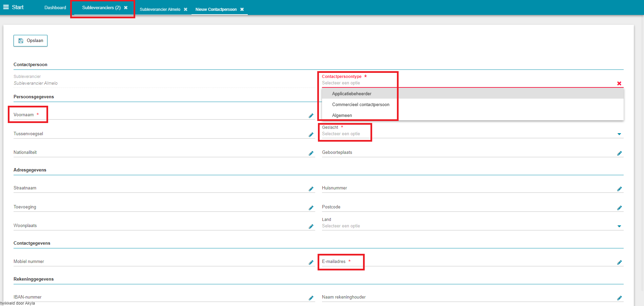Click the Rekeninggegevens section heading

point(34,279)
